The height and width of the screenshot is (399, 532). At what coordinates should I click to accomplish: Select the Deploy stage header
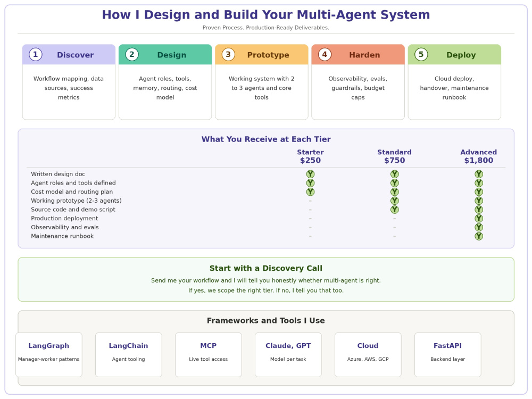[454, 54]
